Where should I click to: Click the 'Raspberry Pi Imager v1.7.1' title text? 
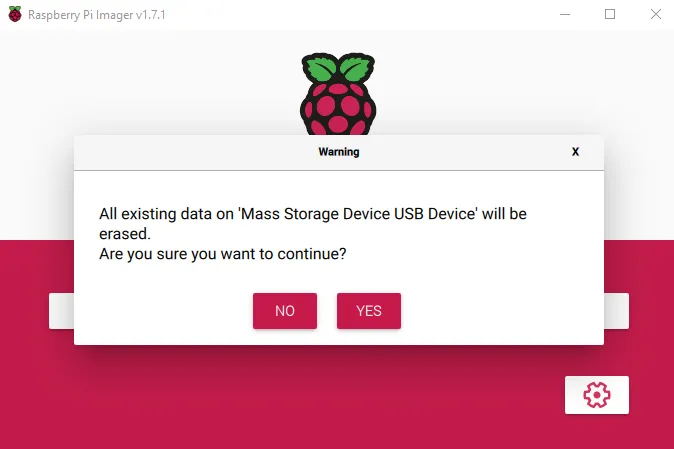click(x=97, y=15)
